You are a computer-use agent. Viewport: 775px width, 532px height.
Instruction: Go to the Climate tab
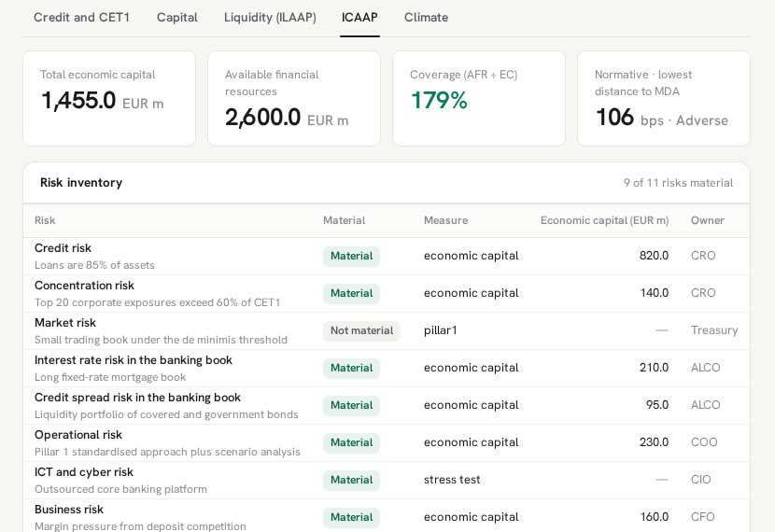pos(426,18)
